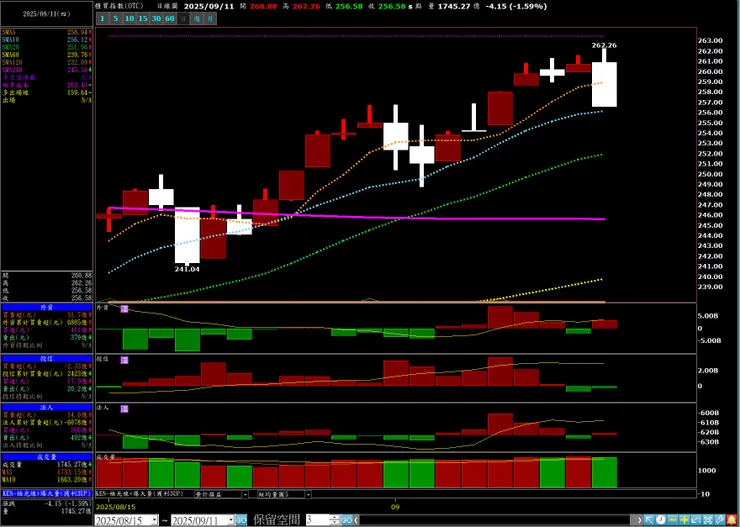Adjust the 保留空間 spinner arrows
The image size is (740, 527).
pyautogui.click(x=335, y=520)
